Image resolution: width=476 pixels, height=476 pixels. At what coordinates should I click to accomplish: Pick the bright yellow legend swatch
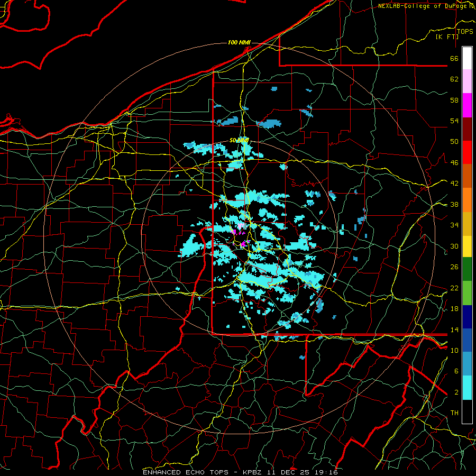(x=467, y=246)
